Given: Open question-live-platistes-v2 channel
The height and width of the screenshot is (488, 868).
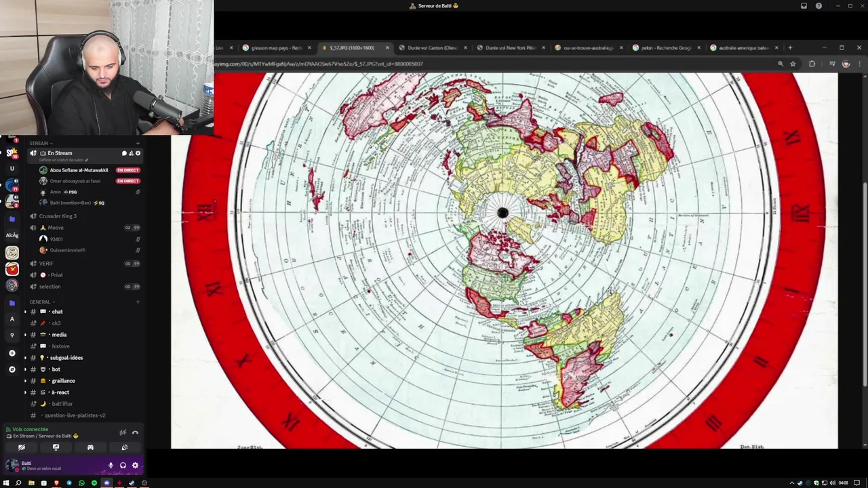Looking at the screenshot, I should click(x=85, y=415).
